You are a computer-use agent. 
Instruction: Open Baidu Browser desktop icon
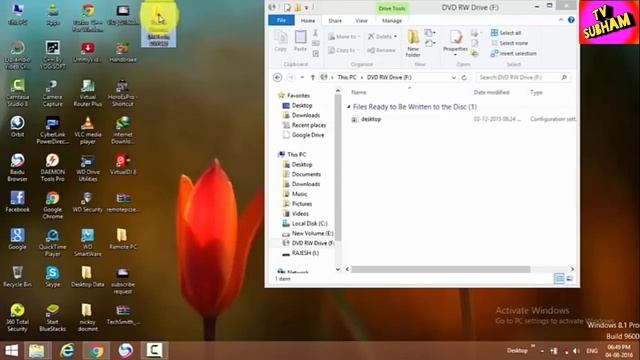pos(18,168)
